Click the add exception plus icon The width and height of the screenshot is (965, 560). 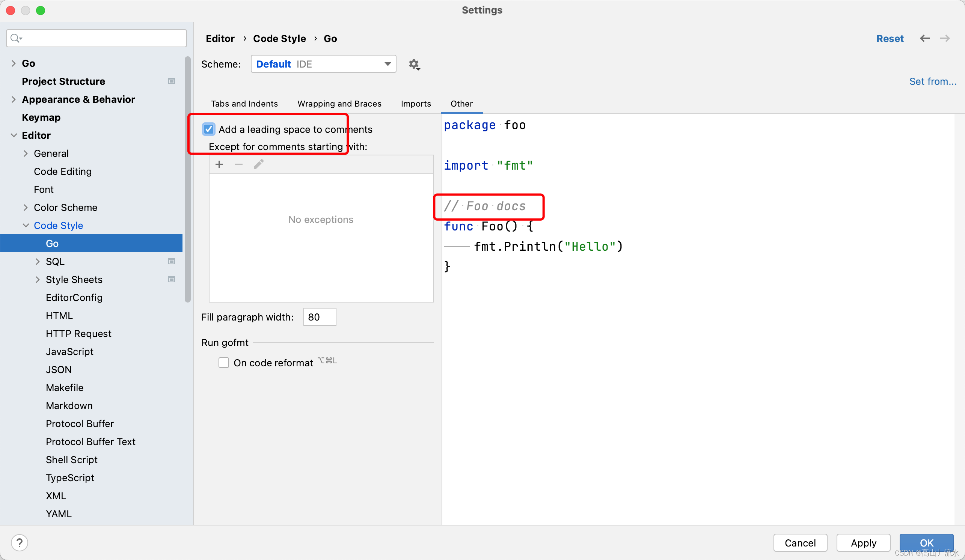[219, 165]
